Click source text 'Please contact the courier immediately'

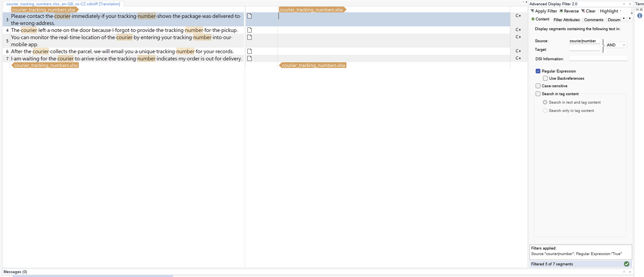tap(55, 16)
